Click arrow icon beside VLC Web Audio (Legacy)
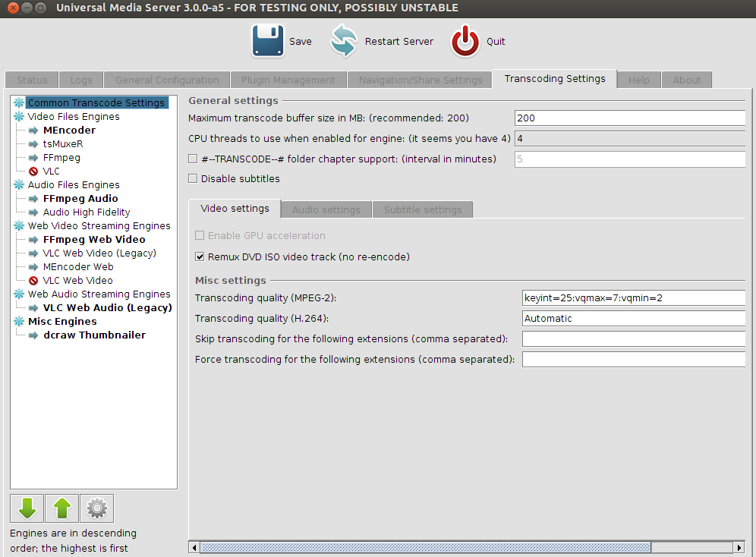This screenshot has height=557, width=756. click(33, 308)
